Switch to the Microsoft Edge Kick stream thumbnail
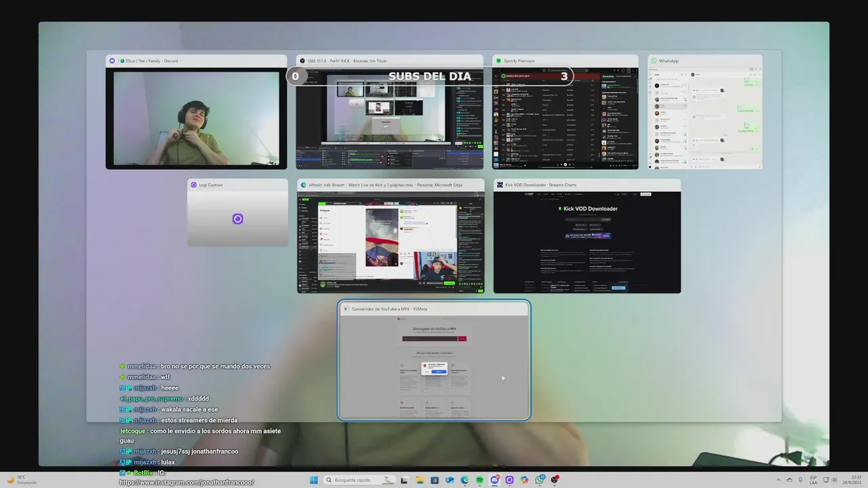868x488 pixels. coord(391,236)
